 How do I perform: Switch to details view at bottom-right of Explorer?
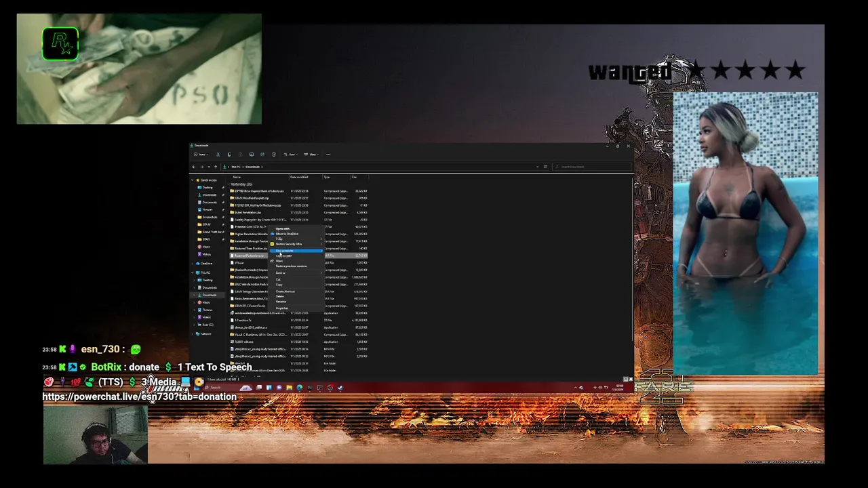(x=625, y=380)
